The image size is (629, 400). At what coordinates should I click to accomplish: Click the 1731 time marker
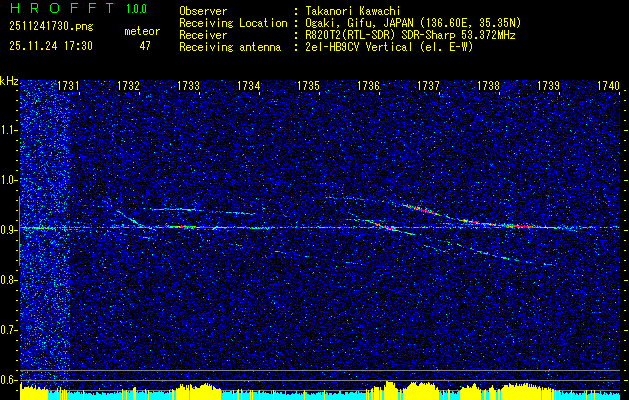point(68,86)
